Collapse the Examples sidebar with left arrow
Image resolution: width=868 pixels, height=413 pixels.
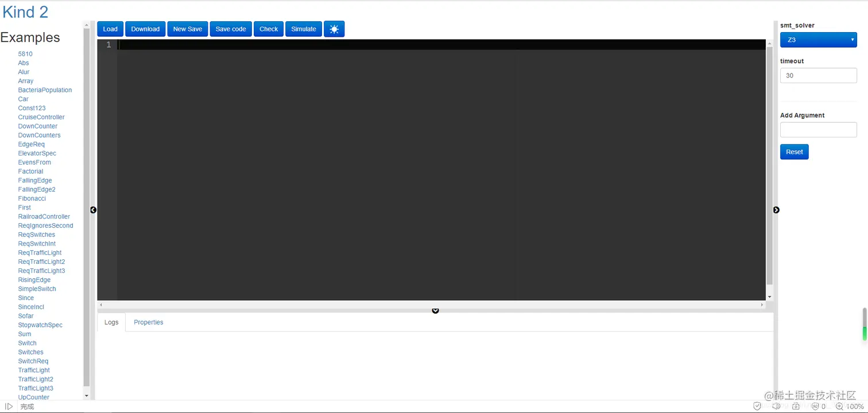coord(93,210)
